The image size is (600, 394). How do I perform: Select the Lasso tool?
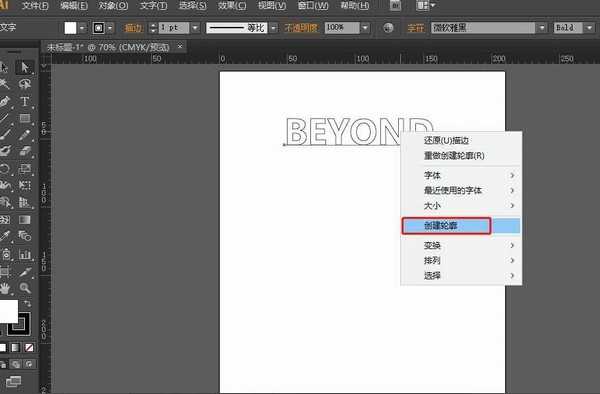(25, 84)
